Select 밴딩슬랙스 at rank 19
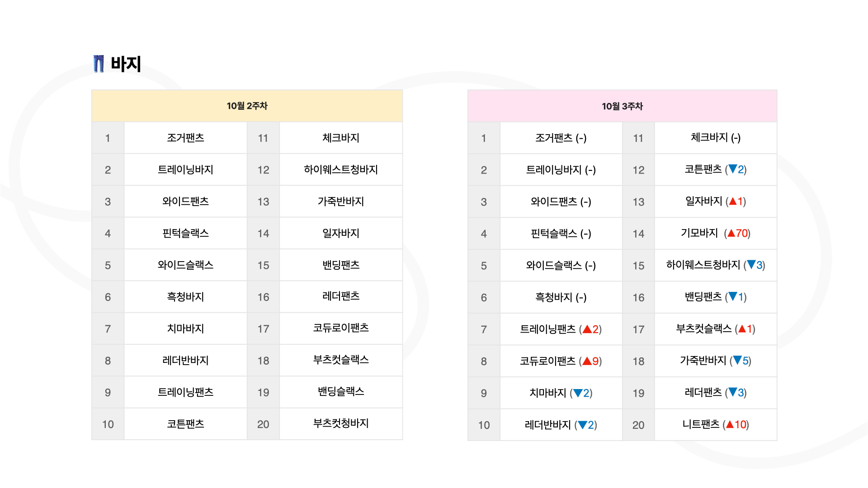 point(341,392)
